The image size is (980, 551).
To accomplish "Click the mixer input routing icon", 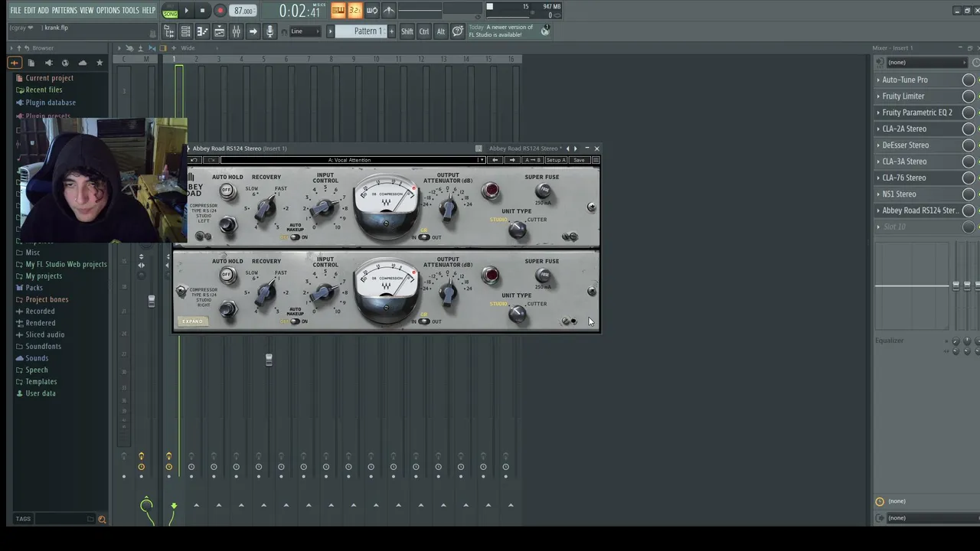I will pyautogui.click(x=880, y=63).
